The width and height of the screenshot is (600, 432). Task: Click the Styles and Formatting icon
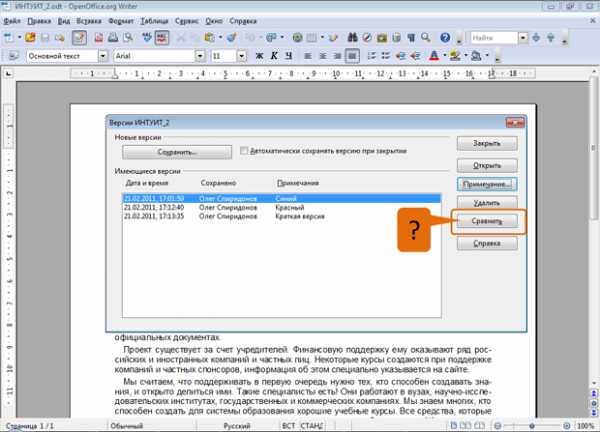tap(13, 56)
